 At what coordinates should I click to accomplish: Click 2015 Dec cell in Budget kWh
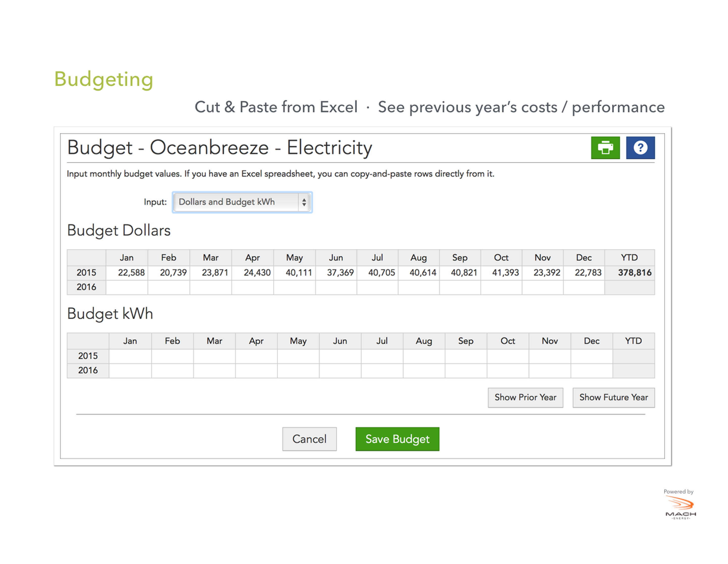point(591,356)
